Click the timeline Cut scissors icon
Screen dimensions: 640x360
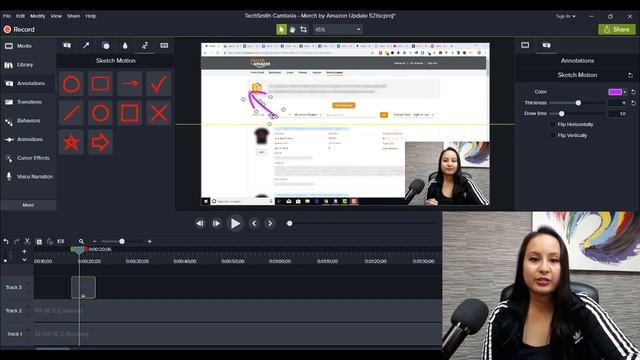coord(27,242)
